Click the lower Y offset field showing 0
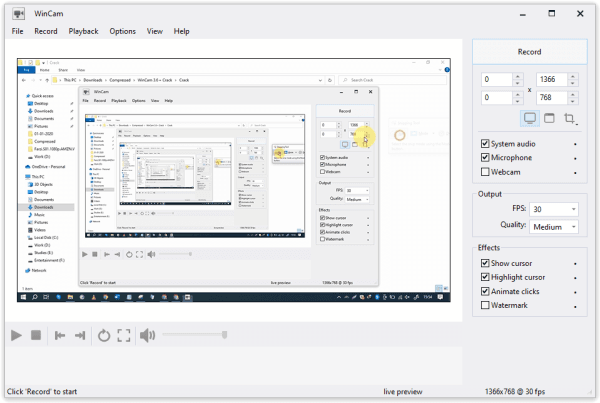The width and height of the screenshot is (600, 403). pyautogui.click(x=497, y=98)
